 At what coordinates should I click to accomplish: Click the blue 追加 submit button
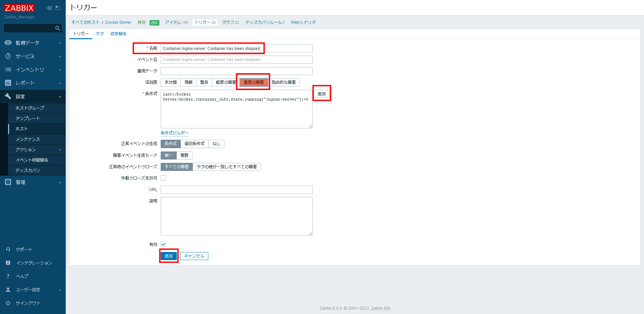click(x=169, y=256)
